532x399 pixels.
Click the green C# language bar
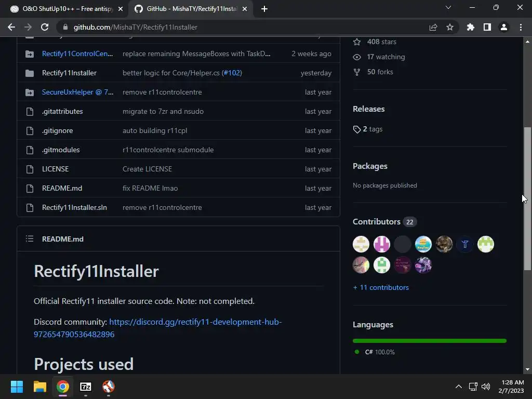pyautogui.click(x=430, y=341)
